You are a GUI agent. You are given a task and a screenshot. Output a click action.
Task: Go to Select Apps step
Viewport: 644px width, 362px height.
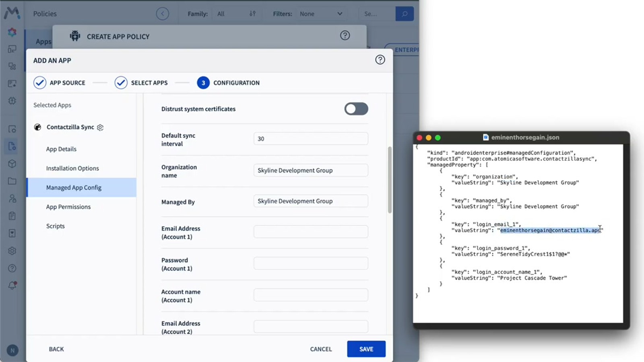coord(141,83)
